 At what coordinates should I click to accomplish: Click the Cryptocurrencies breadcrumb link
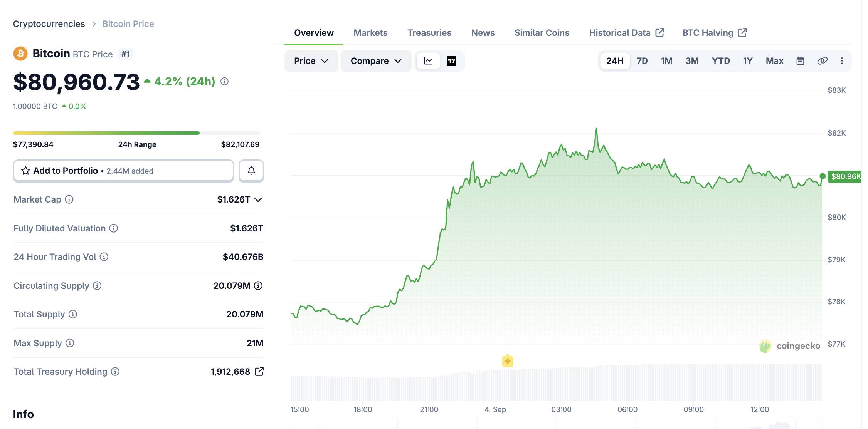(x=49, y=24)
